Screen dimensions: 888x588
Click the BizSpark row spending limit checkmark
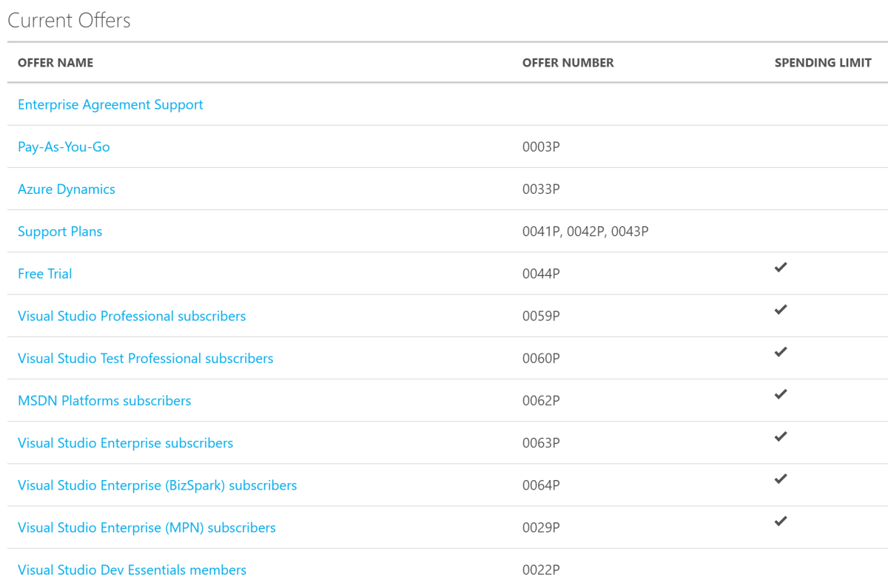780,479
